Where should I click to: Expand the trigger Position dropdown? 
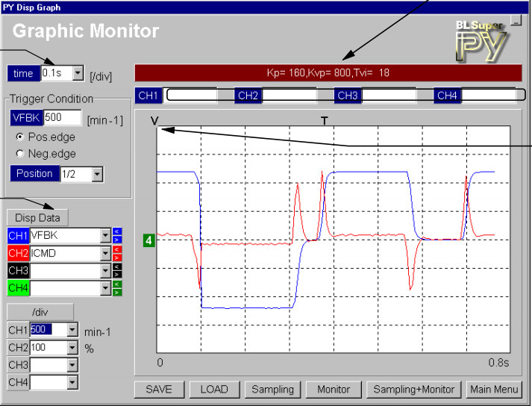(96, 174)
